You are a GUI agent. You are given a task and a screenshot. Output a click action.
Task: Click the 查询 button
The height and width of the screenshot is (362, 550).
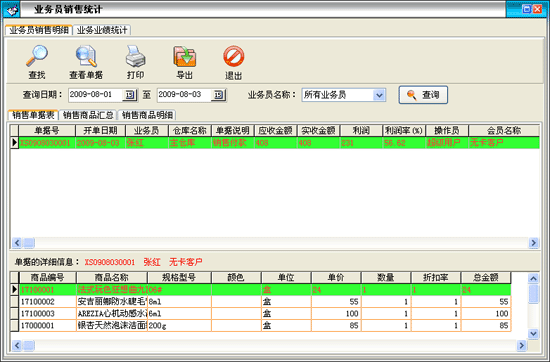pos(423,95)
